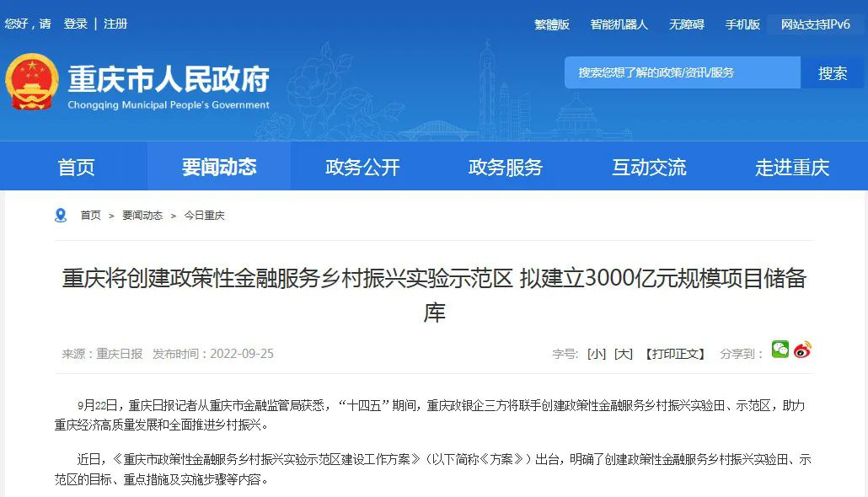Image resolution: width=868 pixels, height=497 pixels.
Task: Click the 网站支持IPv6 badge
Action: coord(816,24)
